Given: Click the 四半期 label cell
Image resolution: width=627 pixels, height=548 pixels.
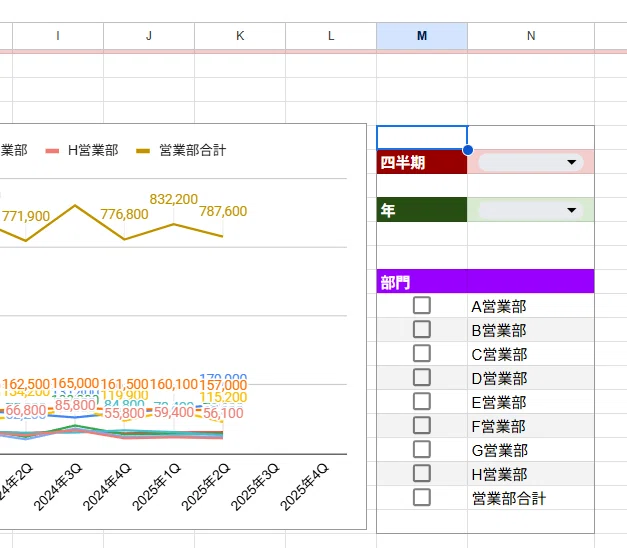Looking at the screenshot, I should [x=422, y=162].
